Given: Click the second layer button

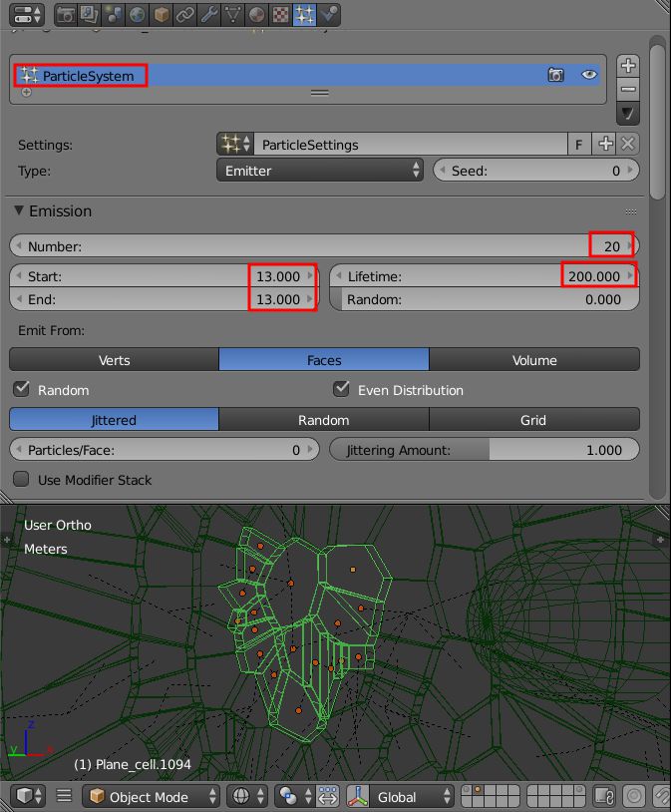Looking at the screenshot, I should point(478,790).
